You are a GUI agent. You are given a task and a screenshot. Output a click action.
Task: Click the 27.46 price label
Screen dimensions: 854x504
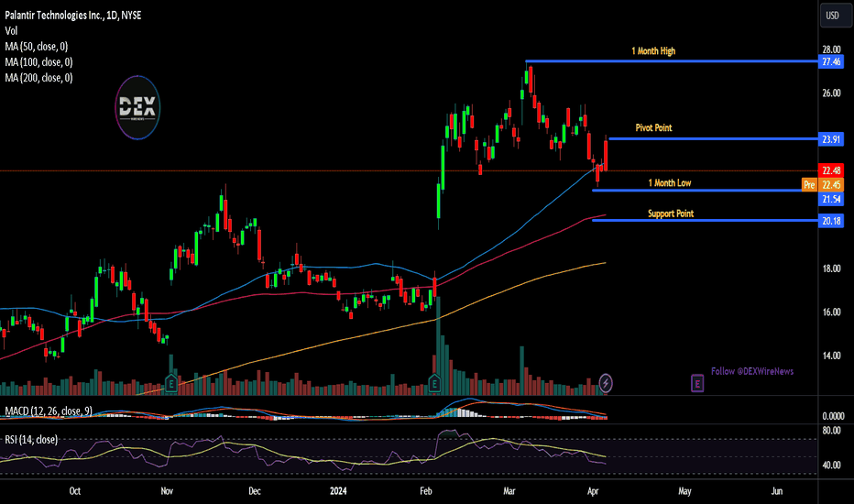click(831, 61)
